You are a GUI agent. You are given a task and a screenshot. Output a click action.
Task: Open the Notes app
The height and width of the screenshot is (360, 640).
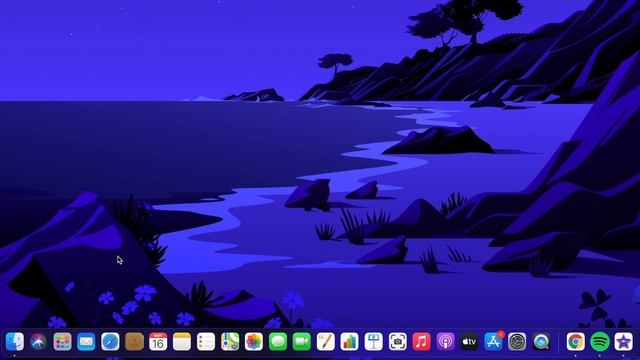coord(182,342)
